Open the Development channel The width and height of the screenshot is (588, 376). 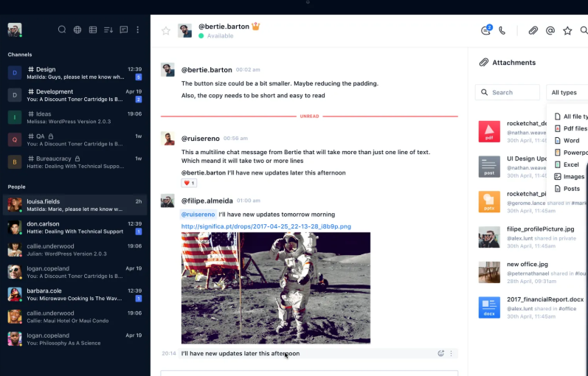click(75, 95)
